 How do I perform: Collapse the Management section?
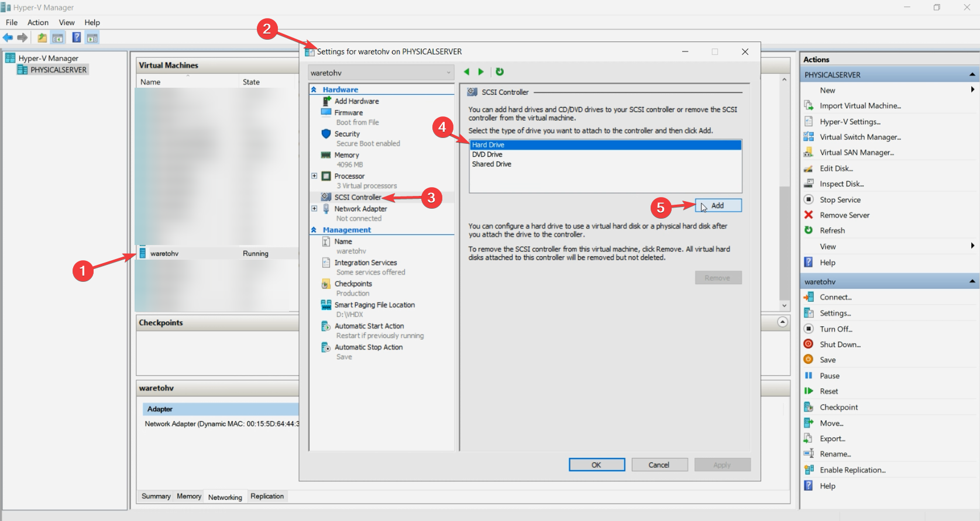coord(314,230)
